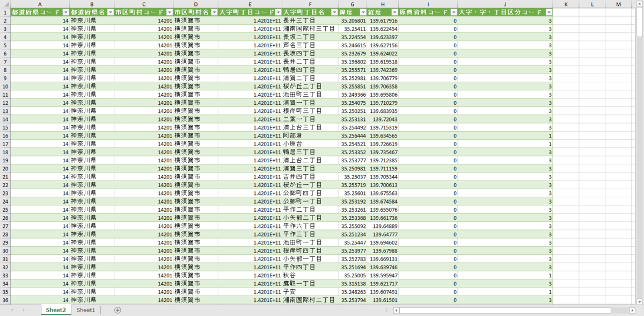Open filter dropdown for 緯度 column
Screen dimensions: 644x316
point(362,12)
